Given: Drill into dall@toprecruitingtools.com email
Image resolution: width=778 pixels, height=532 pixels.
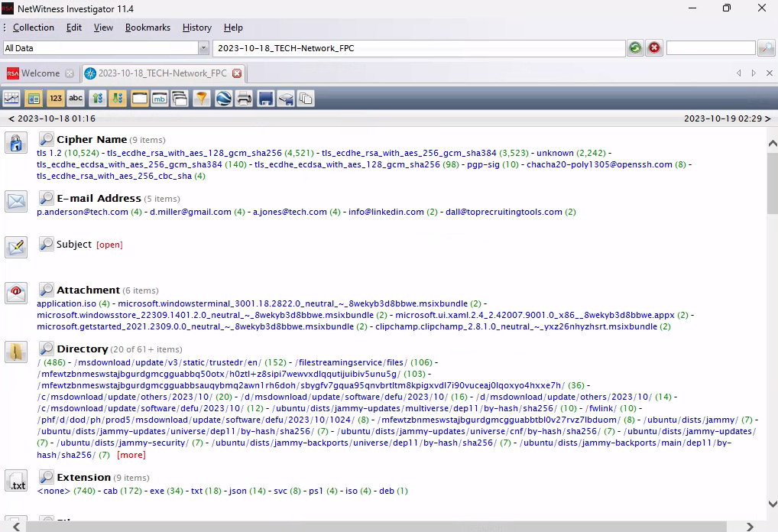Looking at the screenshot, I should coord(504,212).
